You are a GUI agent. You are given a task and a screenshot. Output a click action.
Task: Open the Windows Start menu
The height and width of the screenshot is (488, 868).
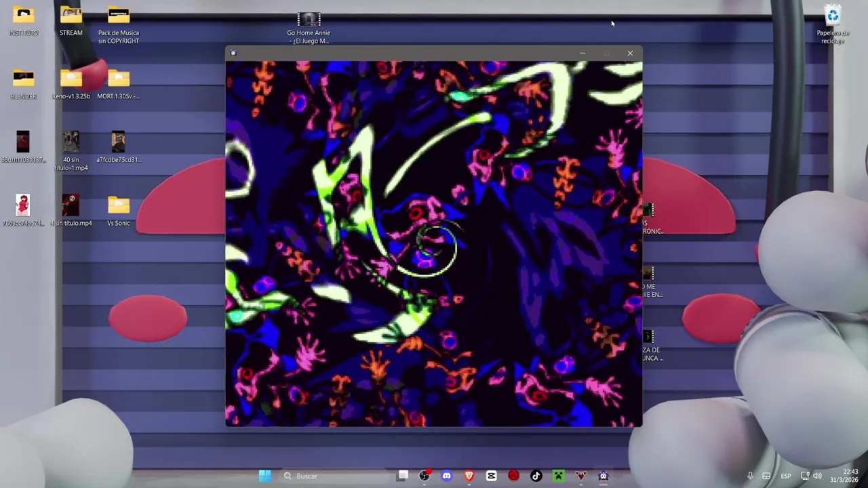click(264, 476)
